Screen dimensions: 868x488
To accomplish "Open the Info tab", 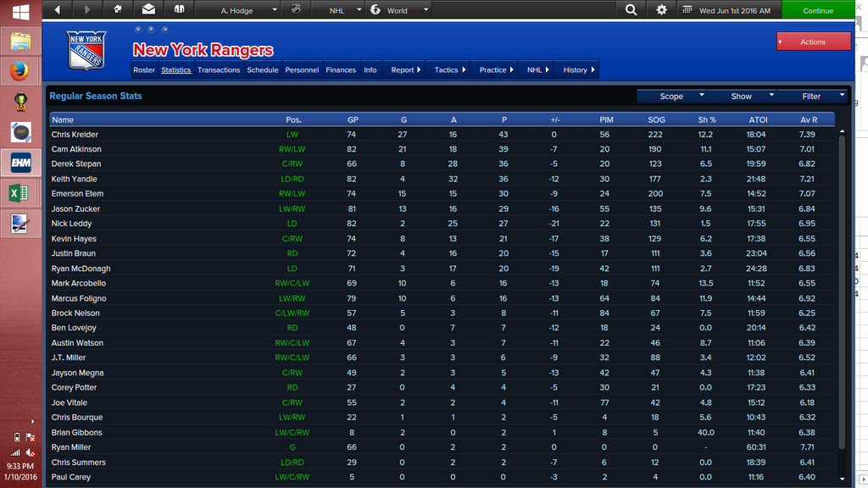I will (370, 69).
